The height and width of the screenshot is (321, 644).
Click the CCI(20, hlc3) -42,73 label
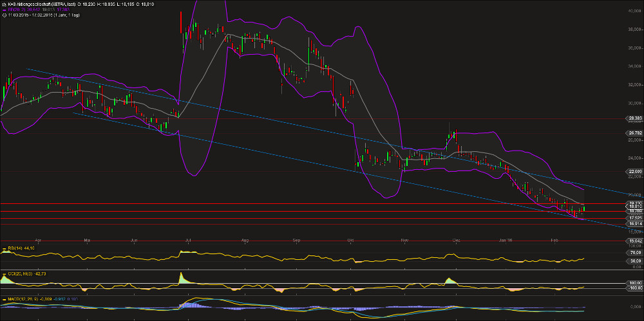coord(26,274)
